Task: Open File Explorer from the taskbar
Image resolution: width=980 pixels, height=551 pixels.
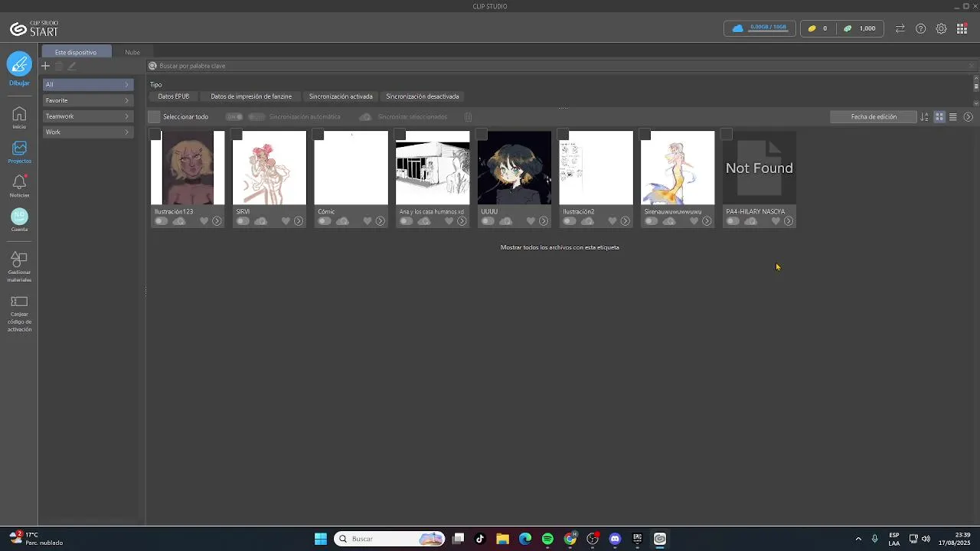Action: (x=502, y=539)
